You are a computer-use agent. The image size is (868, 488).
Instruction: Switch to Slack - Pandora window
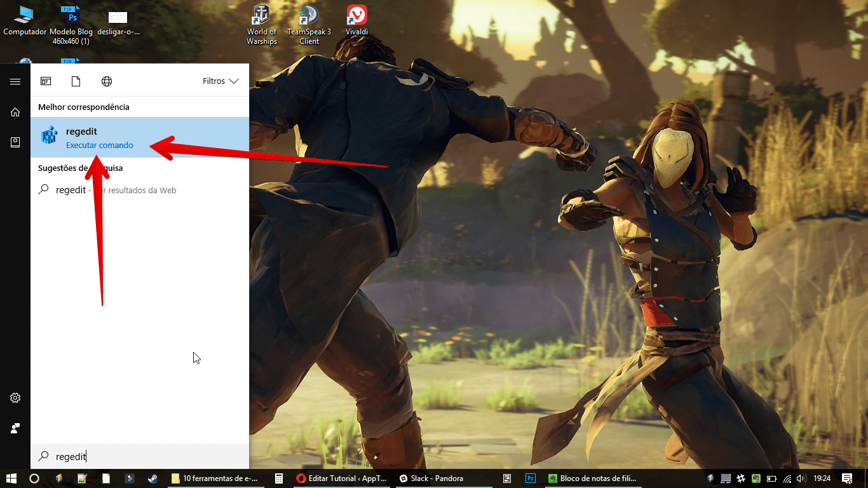point(443,478)
